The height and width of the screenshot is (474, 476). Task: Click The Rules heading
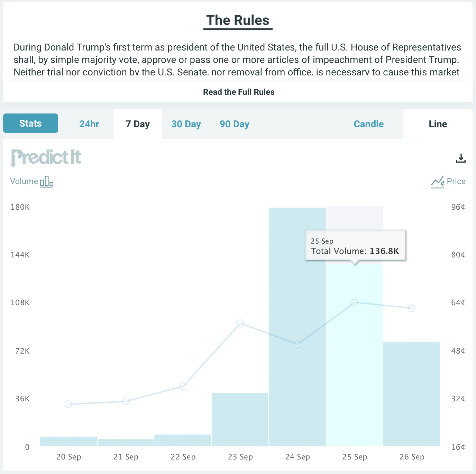238,20
